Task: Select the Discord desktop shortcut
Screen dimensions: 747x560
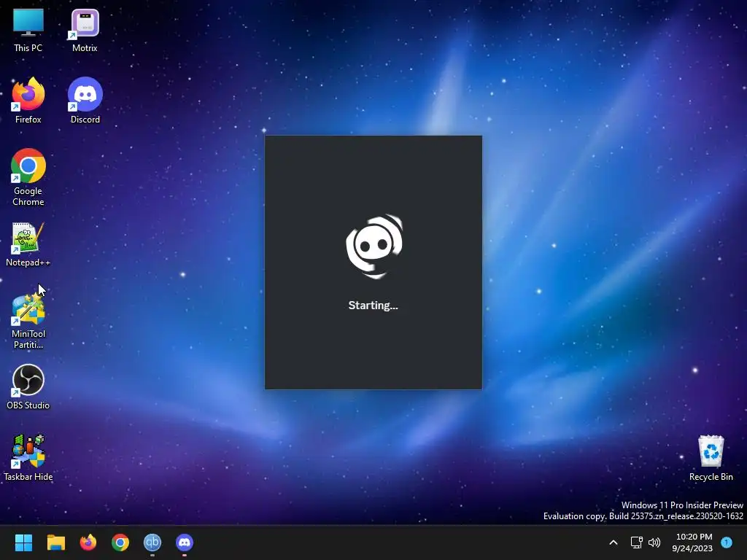Action: tap(85, 101)
